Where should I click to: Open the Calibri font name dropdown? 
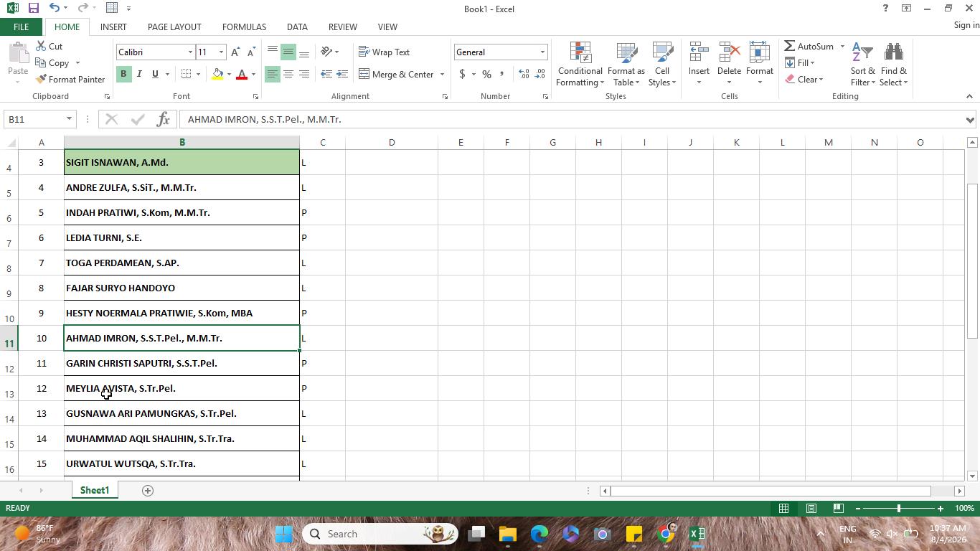tap(190, 52)
